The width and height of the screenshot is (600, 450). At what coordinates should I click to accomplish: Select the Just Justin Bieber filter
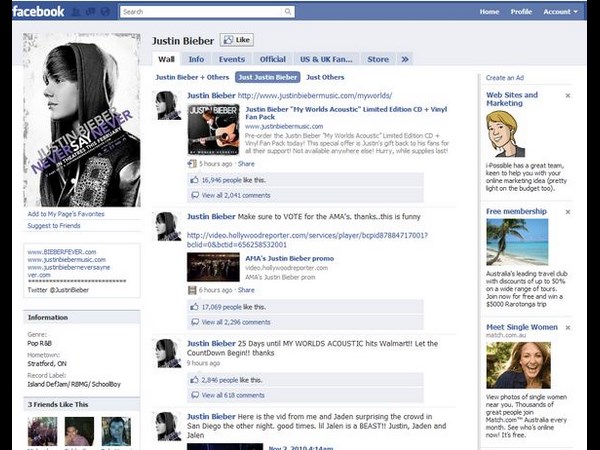pos(267,77)
